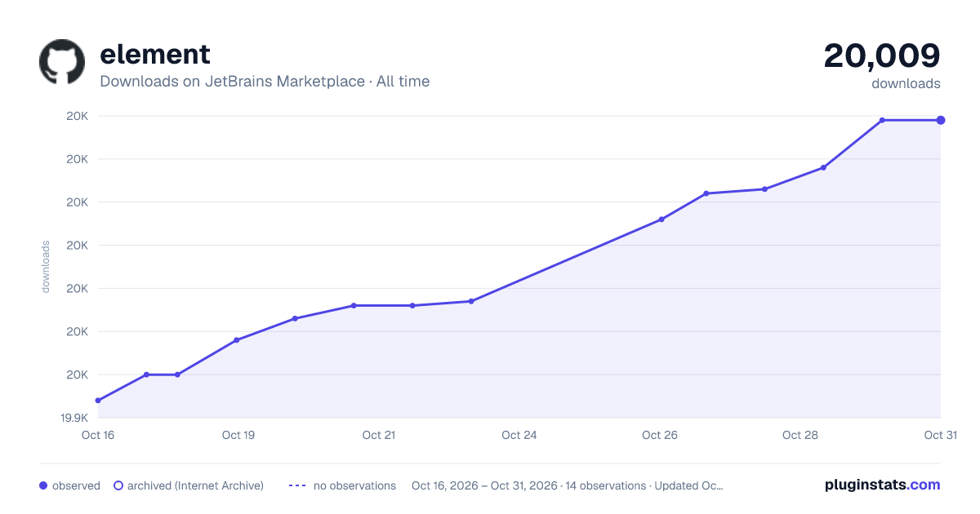Click the Oct 24 x-axis label
The width and height of the screenshot is (980, 514).
[519, 435]
